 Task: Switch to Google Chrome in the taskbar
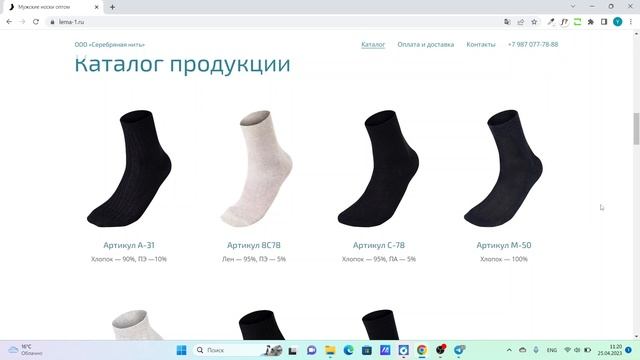click(x=422, y=350)
